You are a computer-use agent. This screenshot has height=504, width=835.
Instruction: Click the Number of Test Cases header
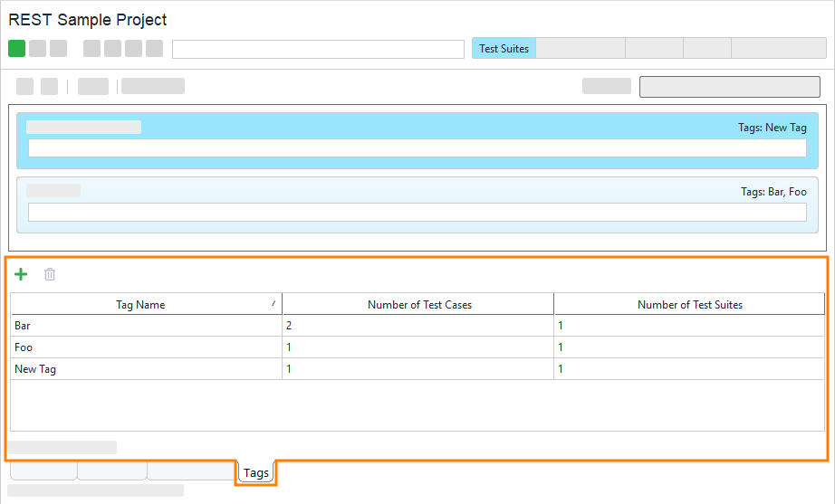click(418, 305)
